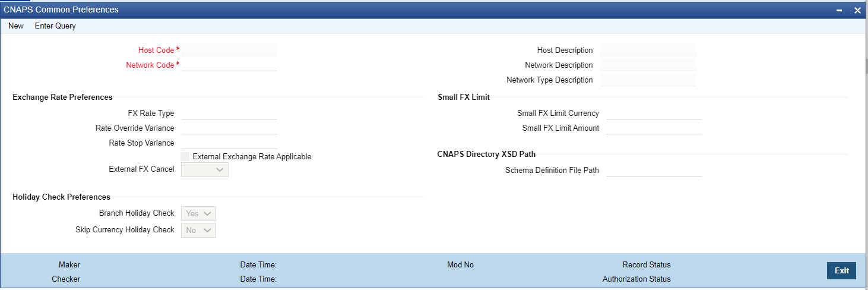This screenshot has width=868, height=290.
Task: Click the Host Description field
Action: pos(648,50)
